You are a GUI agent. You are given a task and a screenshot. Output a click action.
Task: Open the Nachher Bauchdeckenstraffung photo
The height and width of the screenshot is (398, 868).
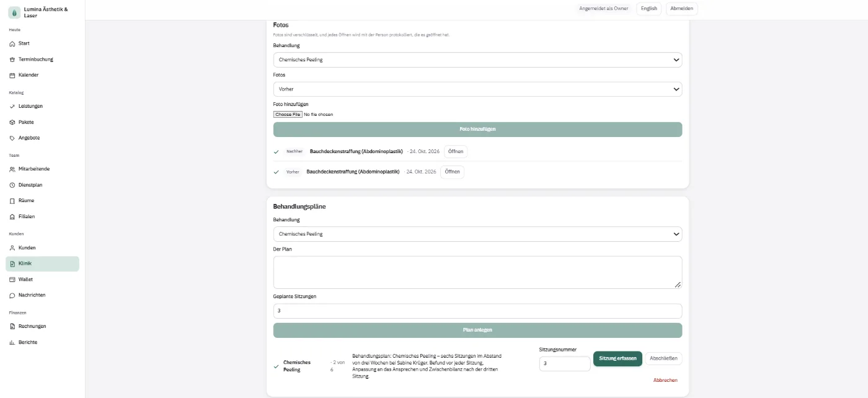(x=455, y=151)
